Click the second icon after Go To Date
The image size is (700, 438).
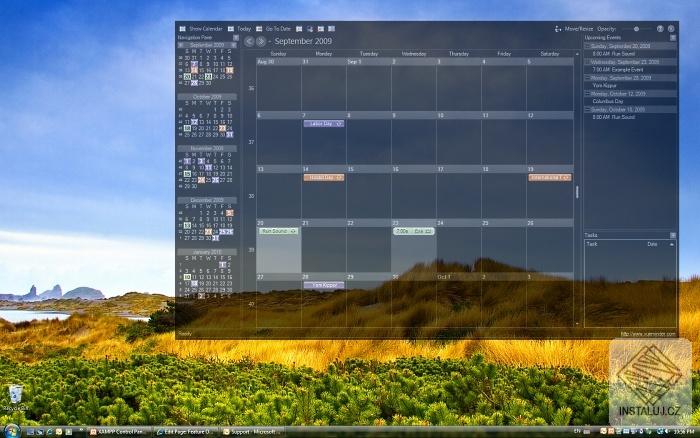coord(310,29)
